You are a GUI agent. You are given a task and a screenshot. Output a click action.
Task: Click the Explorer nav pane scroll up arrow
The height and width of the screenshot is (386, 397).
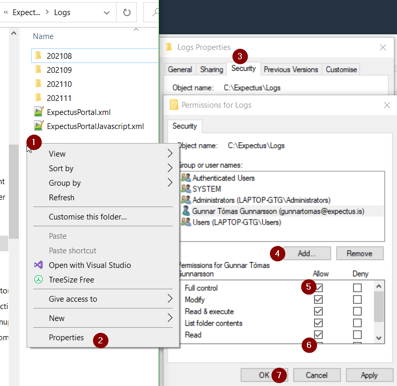pyautogui.click(x=14, y=33)
